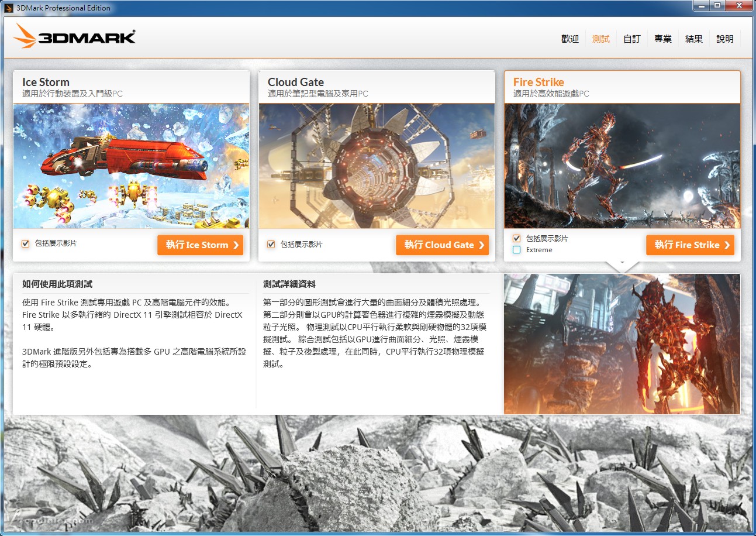Go to the 專業 tab
Viewport: 756px width, 536px height.
[x=663, y=39]
